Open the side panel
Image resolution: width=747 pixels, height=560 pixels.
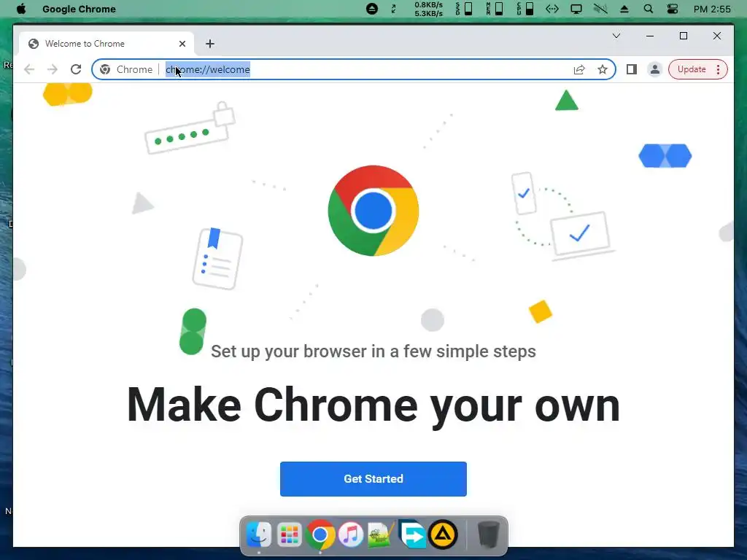pyautogui.click(x=632, y=69)
